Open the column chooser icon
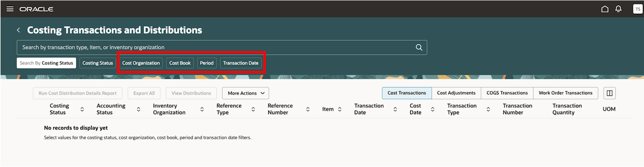This screenshot has width=644, height=167. [609, 93]
